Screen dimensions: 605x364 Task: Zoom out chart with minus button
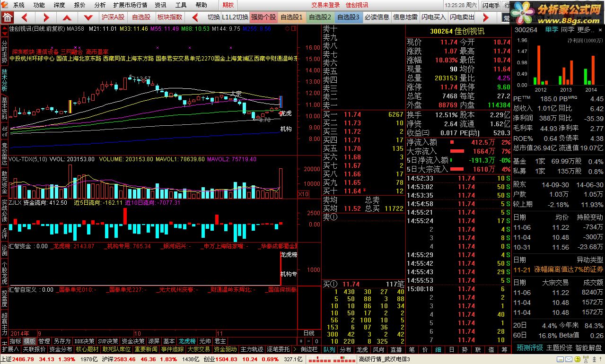pyautogui.click(x=308, y=341)
